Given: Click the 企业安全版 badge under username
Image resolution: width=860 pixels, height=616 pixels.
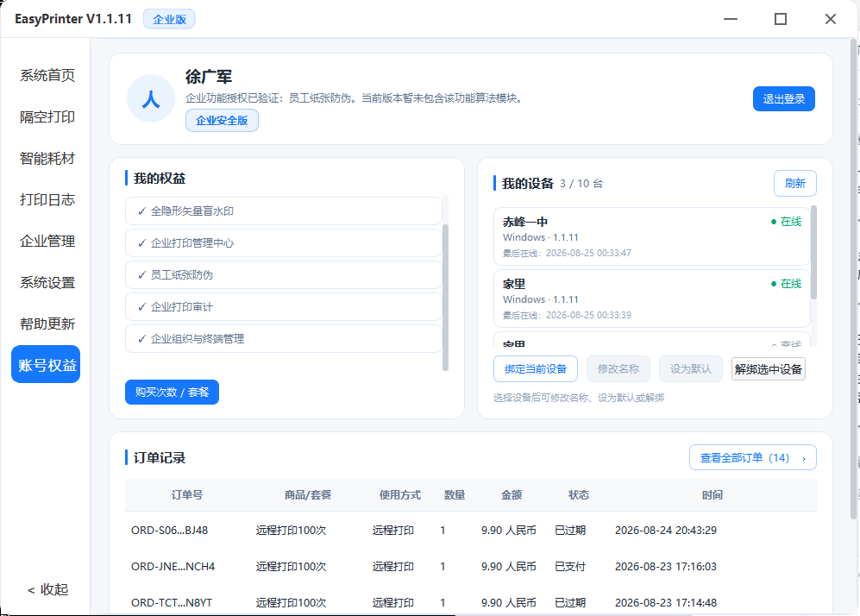Looking at the screenshot, I should (x=222, y=121).
